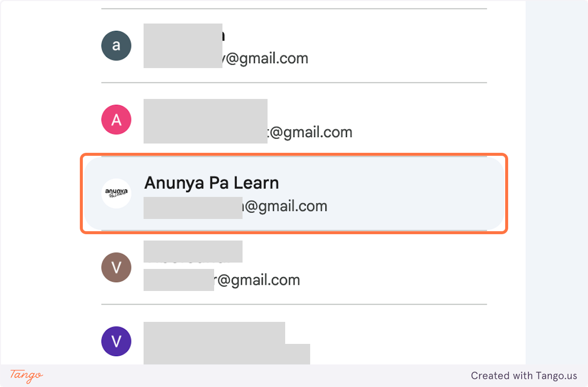Click the highlighted account's circular profile picture

click(116, 193)
